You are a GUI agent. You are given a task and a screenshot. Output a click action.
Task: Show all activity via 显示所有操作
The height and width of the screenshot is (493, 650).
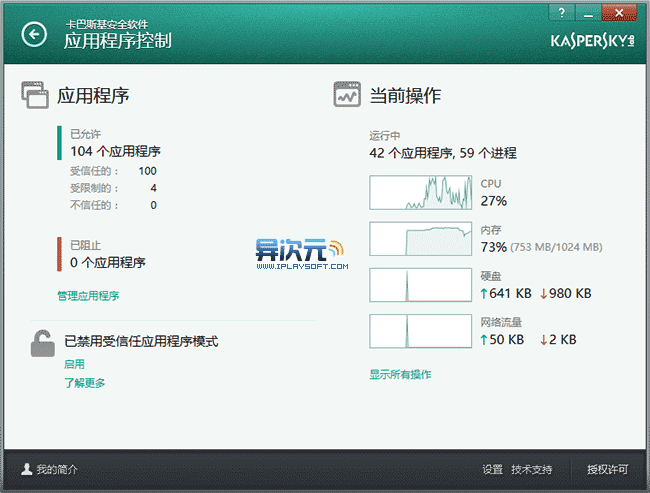(400, 374)
